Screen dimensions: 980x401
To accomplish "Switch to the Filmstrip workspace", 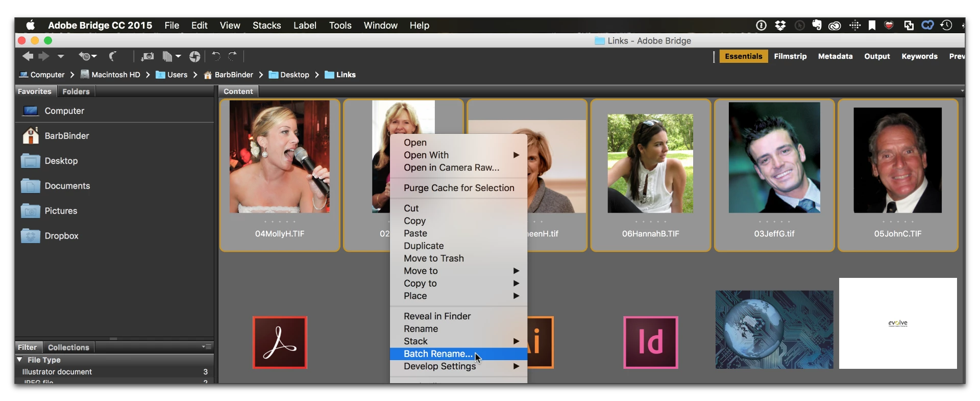I will pyautogui.click(x=790, y=56).
